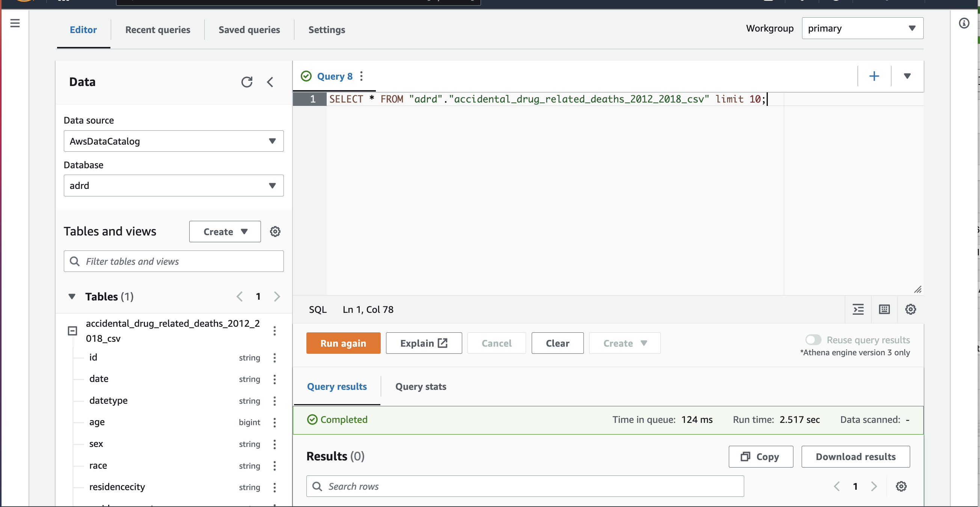980x507 pixels.
Task: Open the Workgroup primary dropdown
Action: click(862, 28)
